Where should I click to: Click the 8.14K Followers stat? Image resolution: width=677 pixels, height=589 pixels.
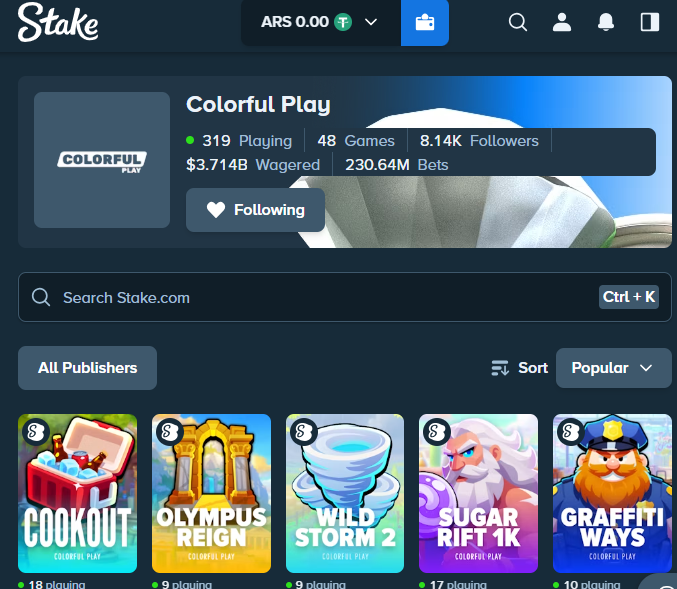point(479,141)
